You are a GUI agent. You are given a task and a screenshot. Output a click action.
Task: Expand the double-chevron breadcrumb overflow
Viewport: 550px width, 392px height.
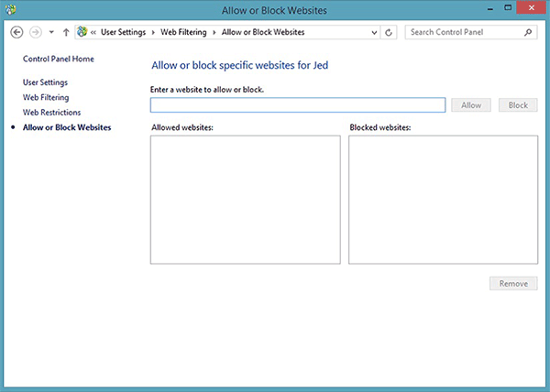tap(93, 32)
